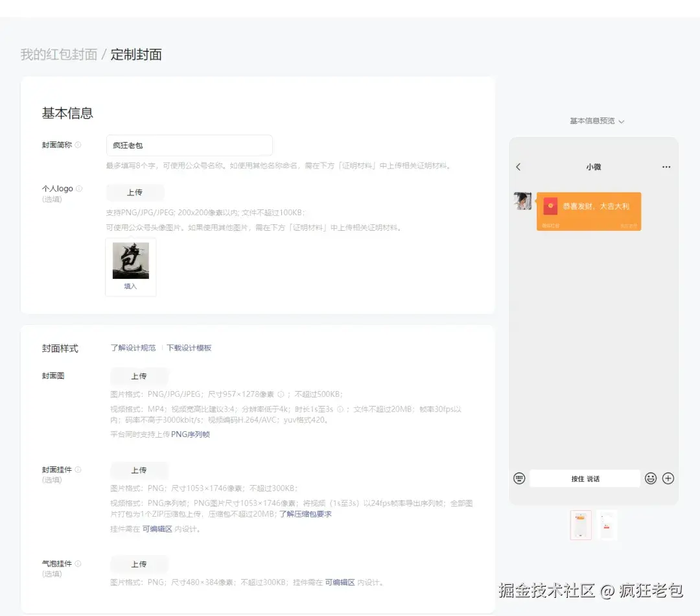Click the 封面简称 input containing 疯狂老包

point(189,145)
